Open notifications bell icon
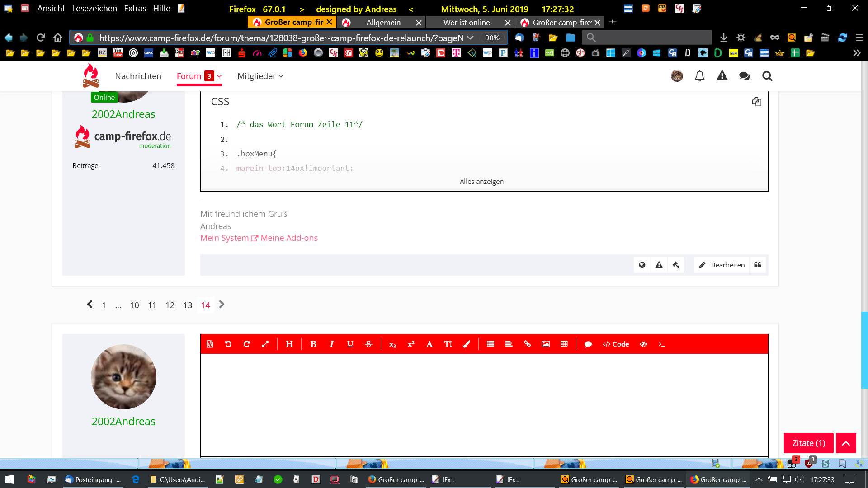The height and width of the screenshot is (488, 868). (x=699, y=76)
